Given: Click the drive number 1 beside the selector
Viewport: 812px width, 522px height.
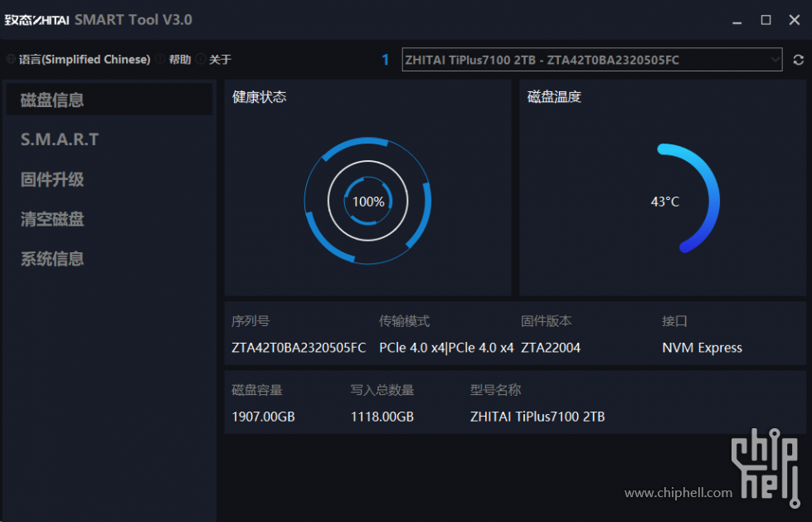Looking at the screenshot, I should pos(386,60).
